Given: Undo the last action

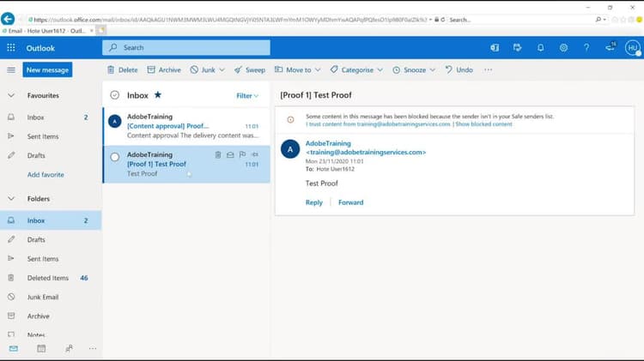Looking at the screenshot, I should (x=459, y=69).
